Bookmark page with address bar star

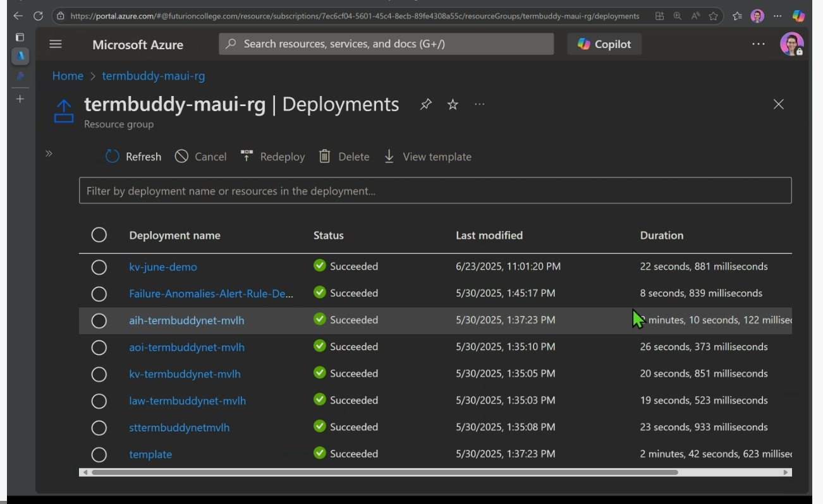714,16
